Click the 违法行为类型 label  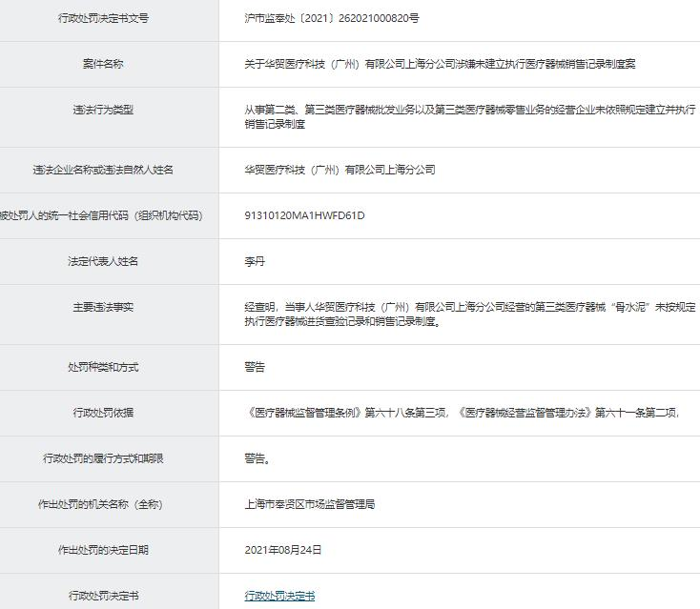tap(103, 110)
